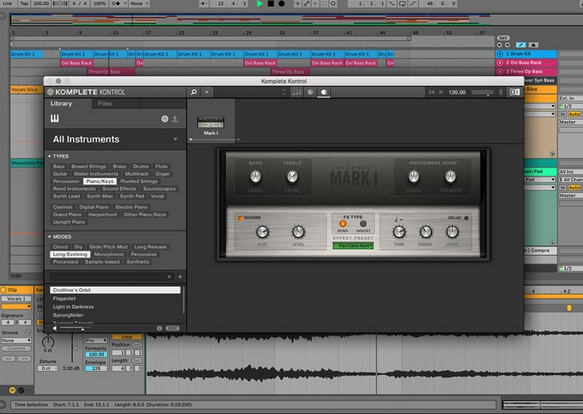The height and width of the screenshot is (414, 583).
Task: Click the skip-to-start transport icon in Komplete Kontrol
Action: [432, 92]
